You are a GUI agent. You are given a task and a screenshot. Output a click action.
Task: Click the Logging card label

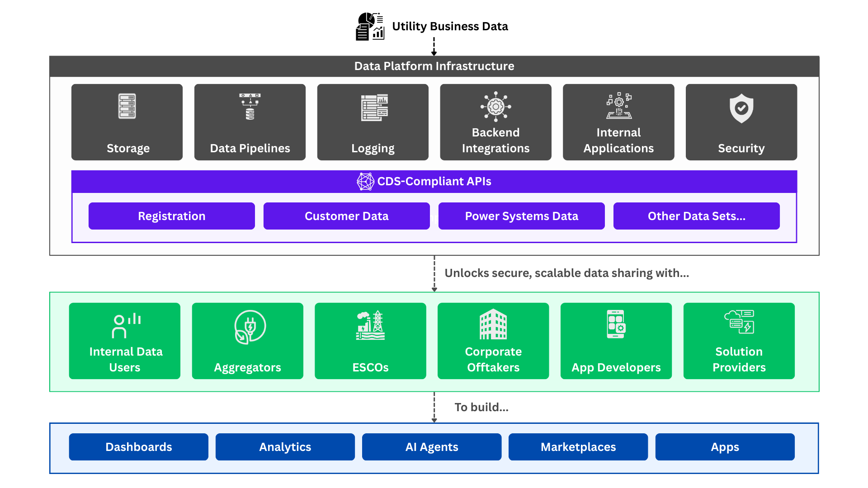point(373,149)
